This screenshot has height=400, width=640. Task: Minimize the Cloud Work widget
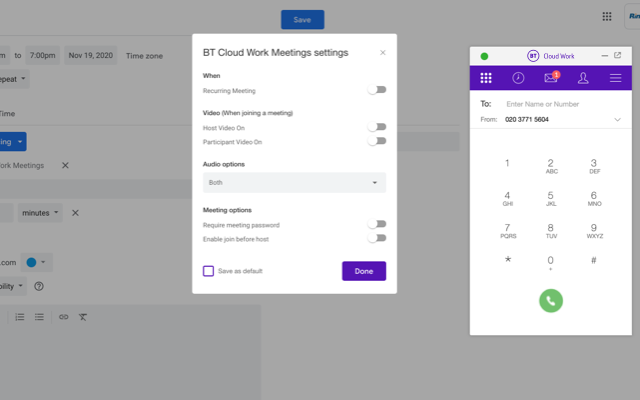tap(604, 56)
